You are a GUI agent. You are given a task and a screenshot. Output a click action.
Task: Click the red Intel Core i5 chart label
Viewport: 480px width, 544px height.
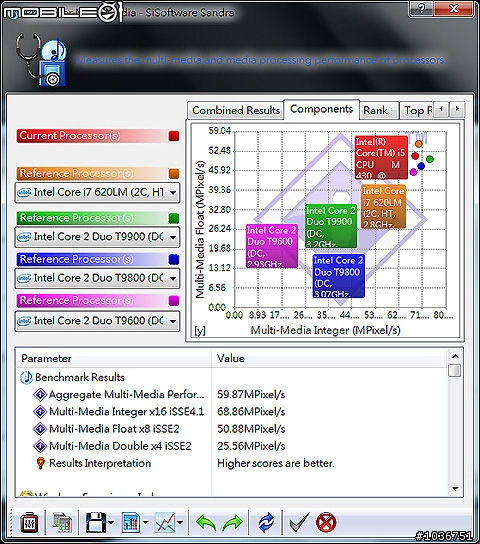[381, 158]
